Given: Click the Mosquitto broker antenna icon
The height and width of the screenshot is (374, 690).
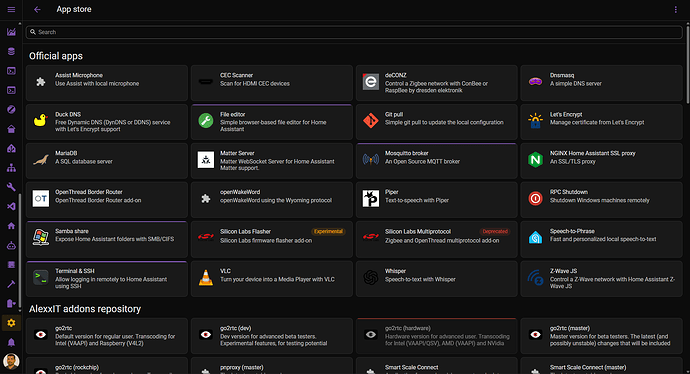Looking at the screenshot, I should [x=371, y=159].
